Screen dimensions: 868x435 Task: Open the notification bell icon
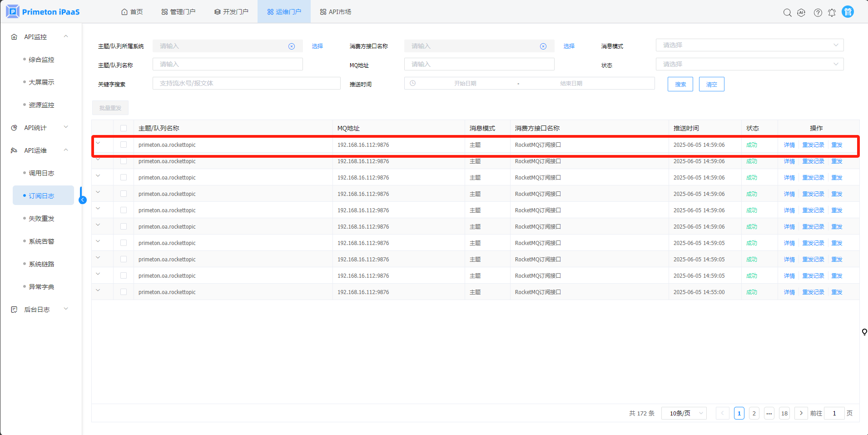(x=832, y=13)
